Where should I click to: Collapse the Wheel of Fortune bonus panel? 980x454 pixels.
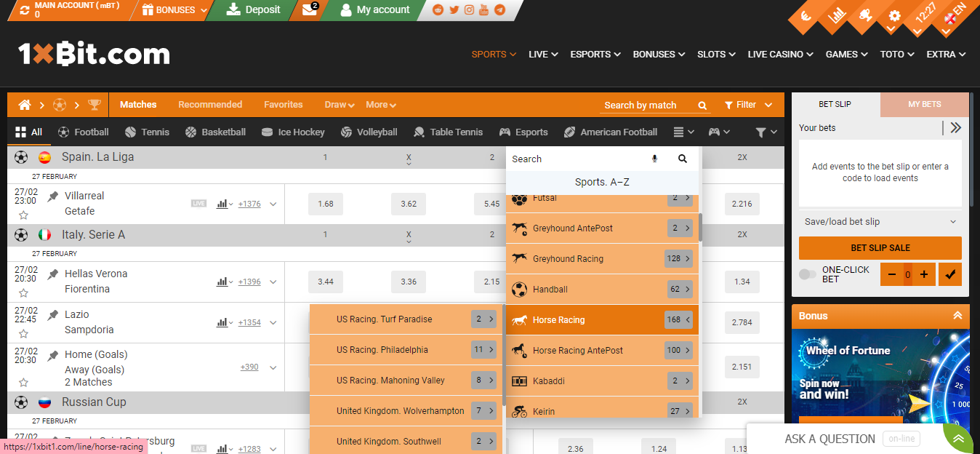pos(957,316)
